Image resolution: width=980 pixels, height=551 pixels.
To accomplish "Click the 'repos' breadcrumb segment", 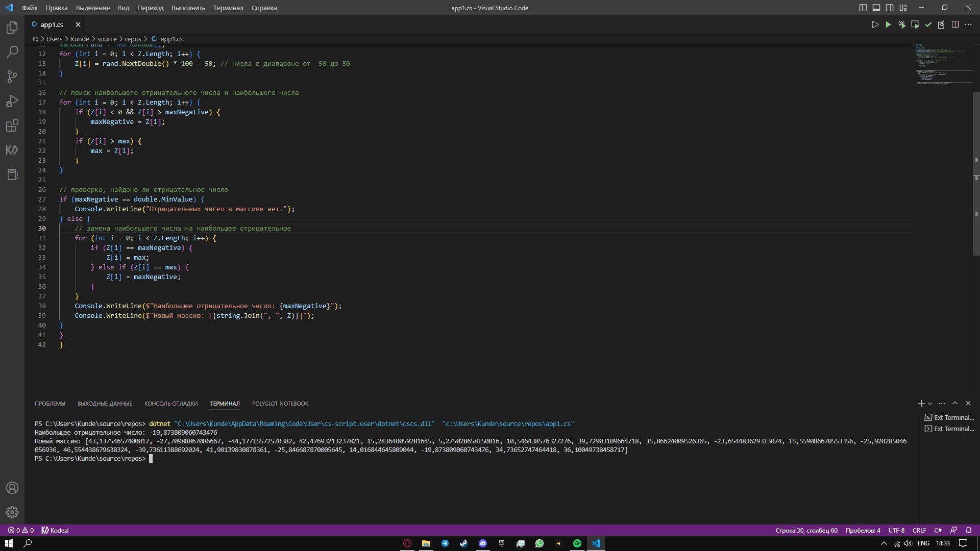I will (133, 39).
